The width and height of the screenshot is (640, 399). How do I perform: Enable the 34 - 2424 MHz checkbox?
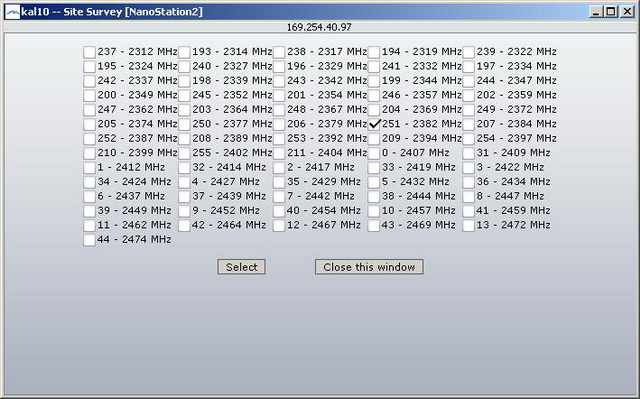click(89, 182)
